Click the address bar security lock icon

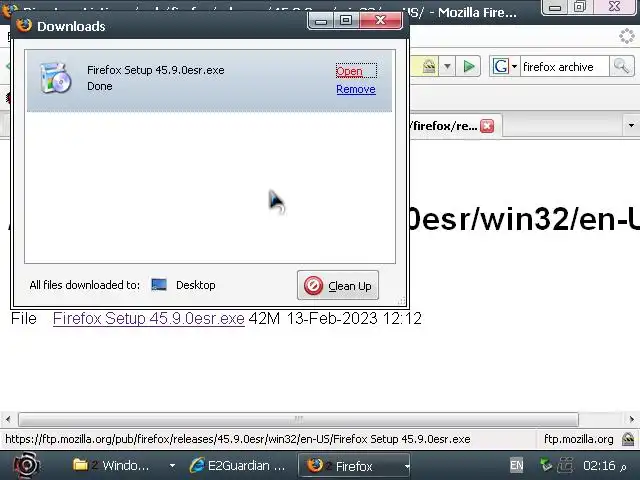429,66
